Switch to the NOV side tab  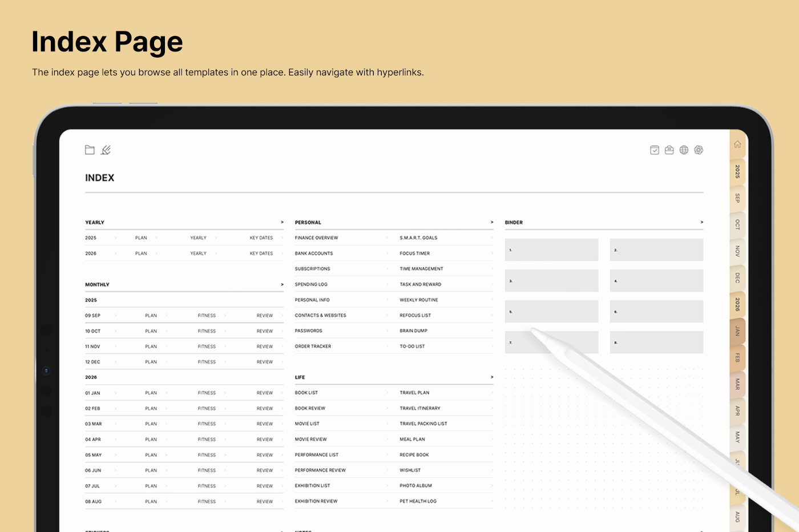(737, 251)
